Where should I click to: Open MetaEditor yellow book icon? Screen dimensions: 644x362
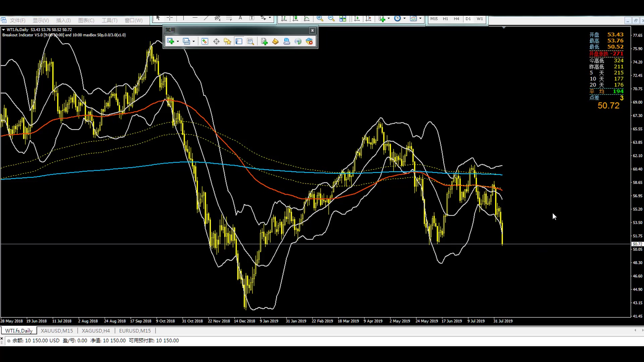[x=275, y=41]
